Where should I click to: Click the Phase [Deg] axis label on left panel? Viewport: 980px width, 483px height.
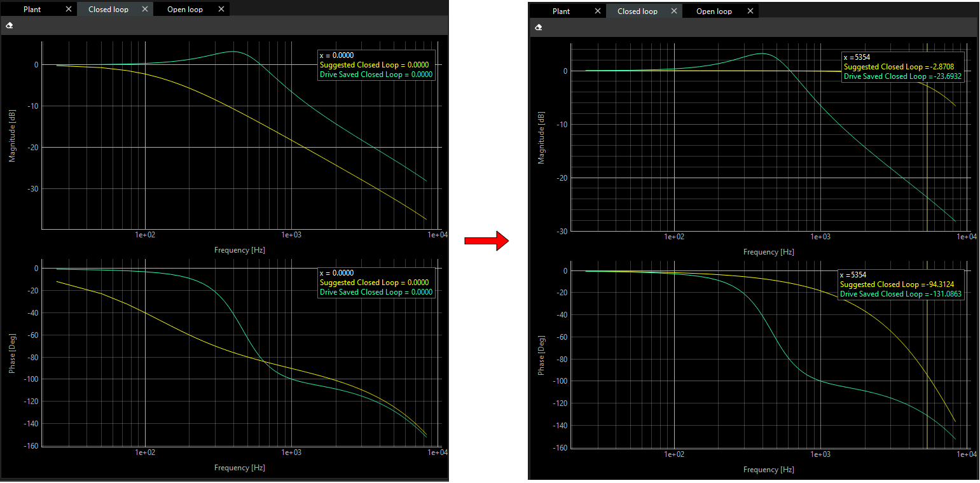pos(12,352)
